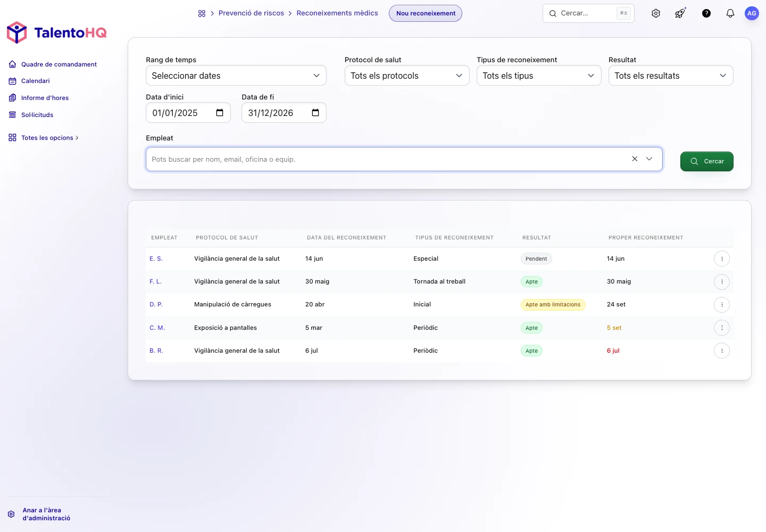Click the Pendent result badge
This screenshot has width=766, height=532.
pyautogui.click(x=536, y=259)
